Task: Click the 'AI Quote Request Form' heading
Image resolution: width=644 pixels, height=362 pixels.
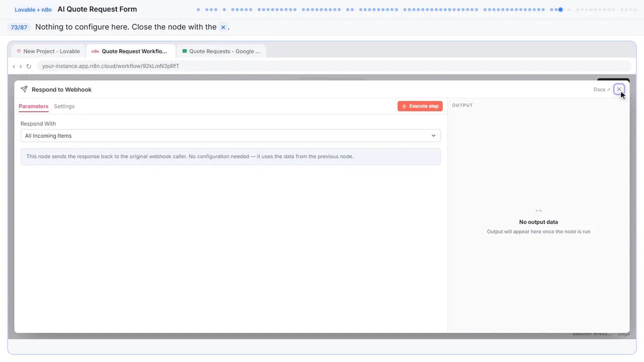Action: coord(97,9)
